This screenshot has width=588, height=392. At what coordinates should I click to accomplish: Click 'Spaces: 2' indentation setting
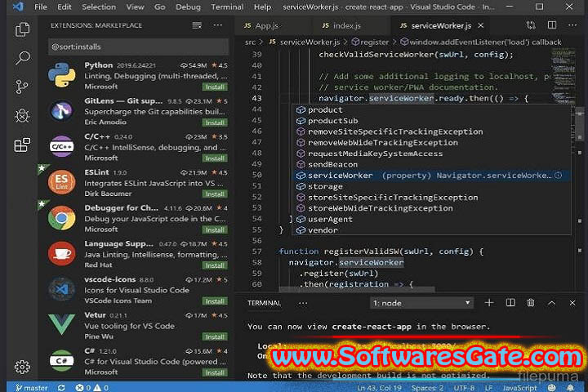[x=427, y=387]
